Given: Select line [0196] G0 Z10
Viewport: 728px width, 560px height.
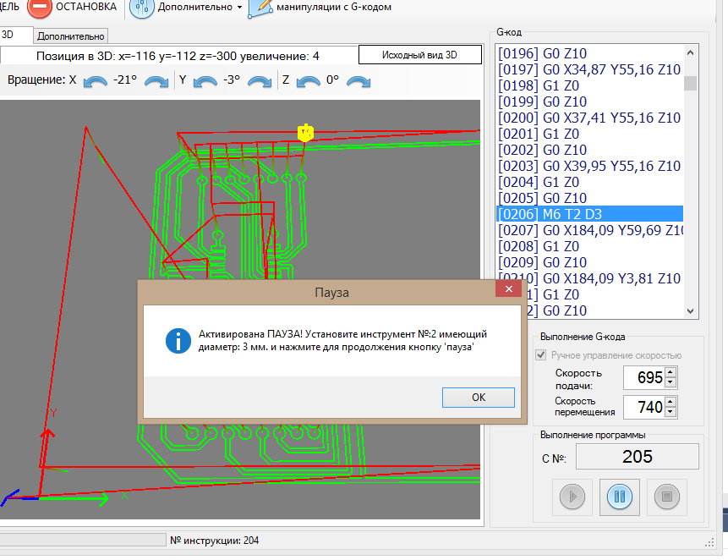Looking at the screenshot, I should pyautogui.click(x=589, y=53).
